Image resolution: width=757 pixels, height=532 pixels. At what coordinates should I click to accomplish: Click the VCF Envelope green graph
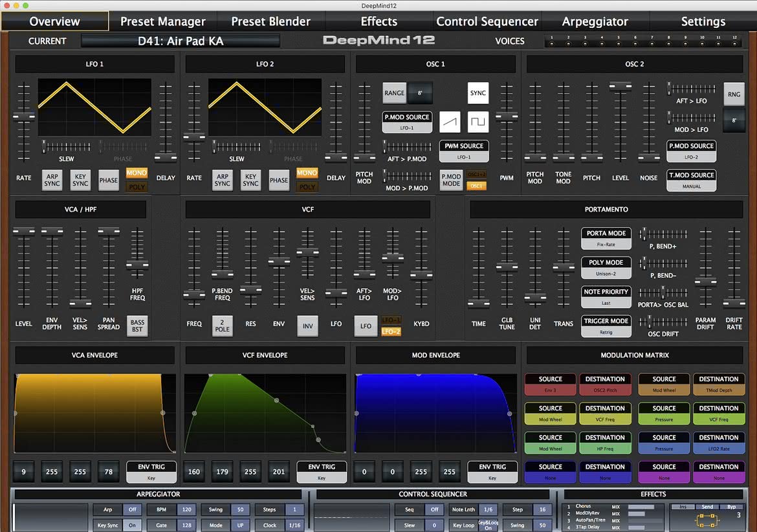pyautogui.click(x=265, y=414)
